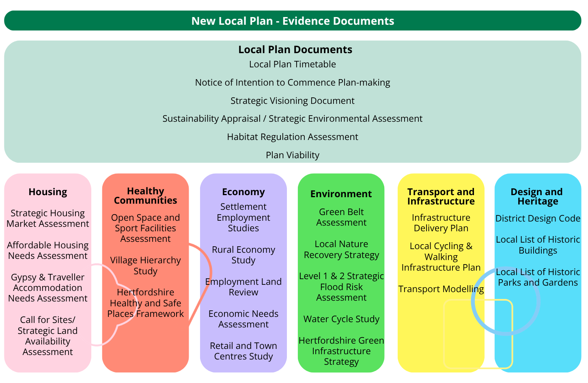Select 'Local Cycling & Walking Infrastructure Plan'
This screenshot has height=383, width=588.
(441, 257)
